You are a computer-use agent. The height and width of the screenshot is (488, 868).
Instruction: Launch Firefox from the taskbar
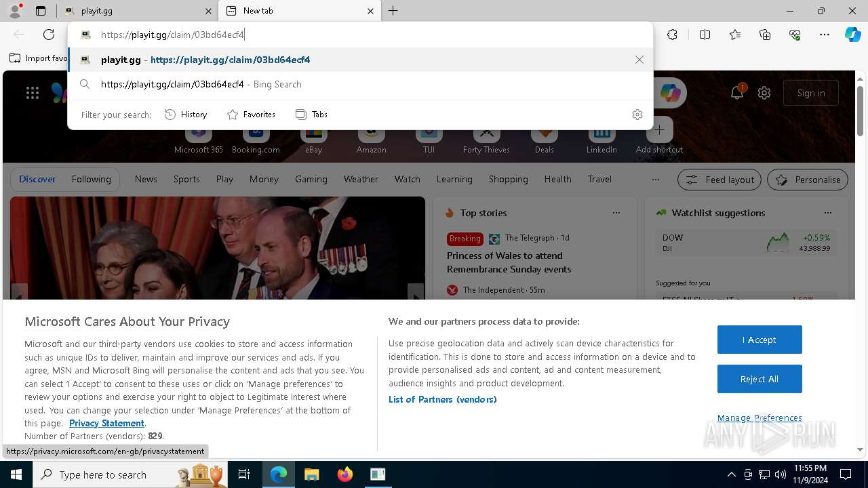tap(345, 474)
